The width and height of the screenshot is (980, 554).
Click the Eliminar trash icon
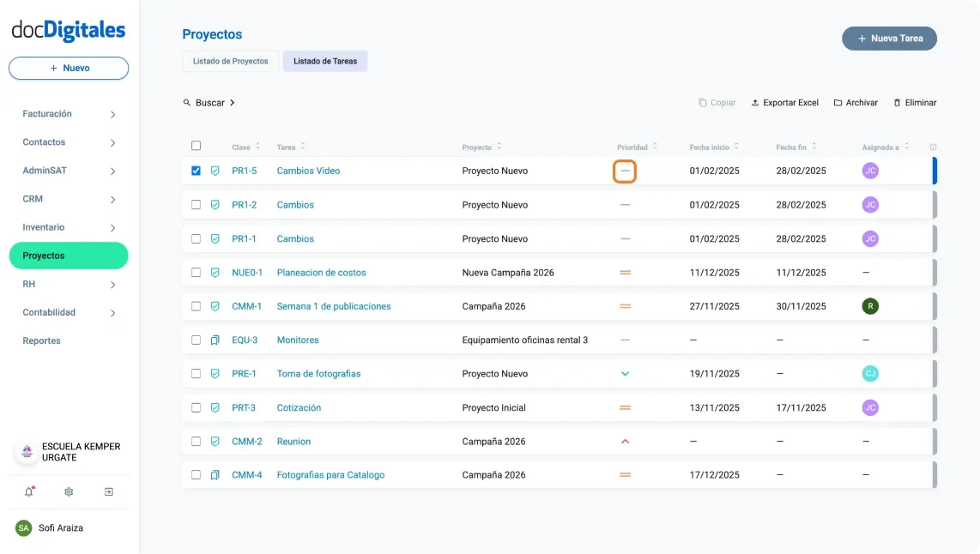[x=898, y=103]
